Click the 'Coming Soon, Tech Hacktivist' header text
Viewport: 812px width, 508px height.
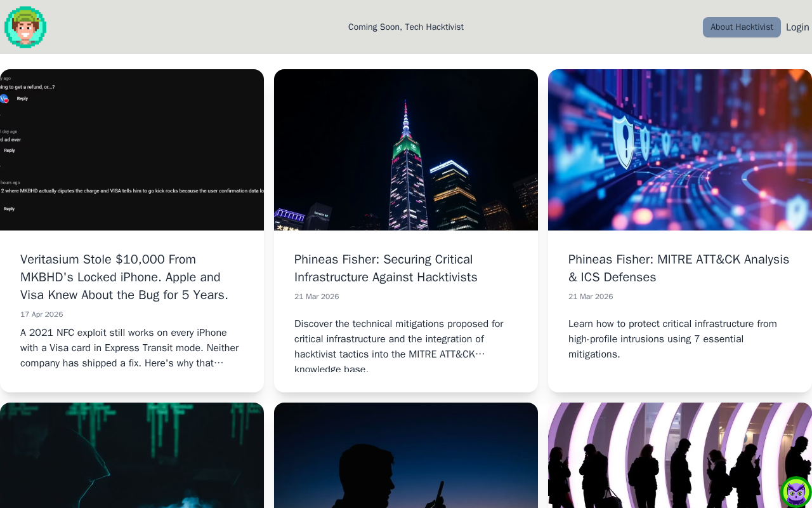click(x=406, y=27)
